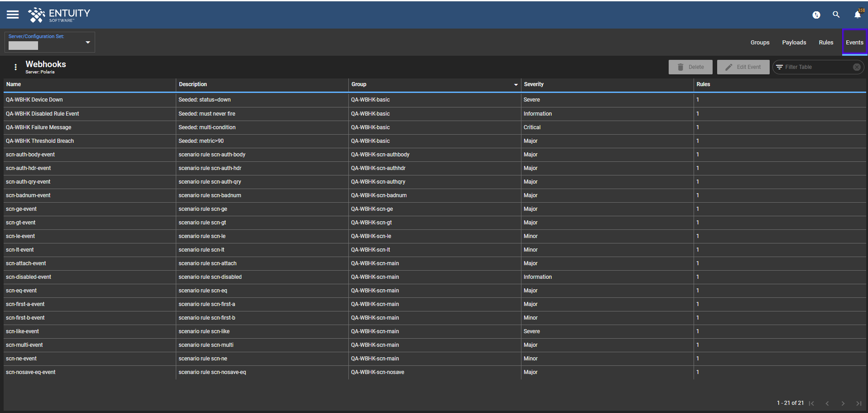Sort by the Description column header
Image resolution: width=868 pixels, height=413 pixels.
pos(262,84)
